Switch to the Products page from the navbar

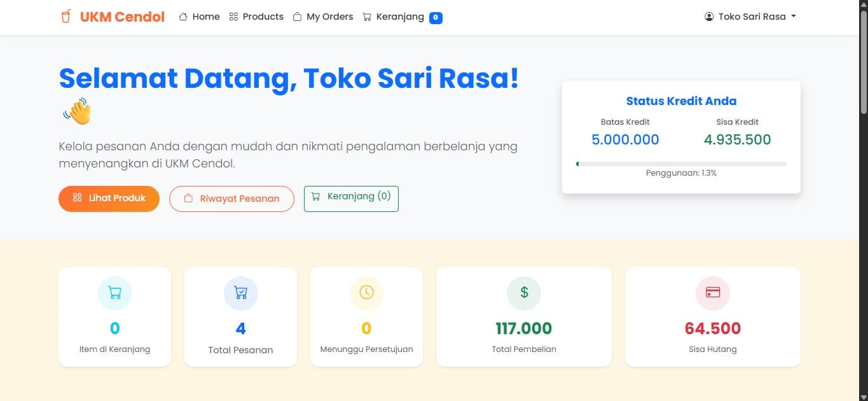tap(262, 17)
